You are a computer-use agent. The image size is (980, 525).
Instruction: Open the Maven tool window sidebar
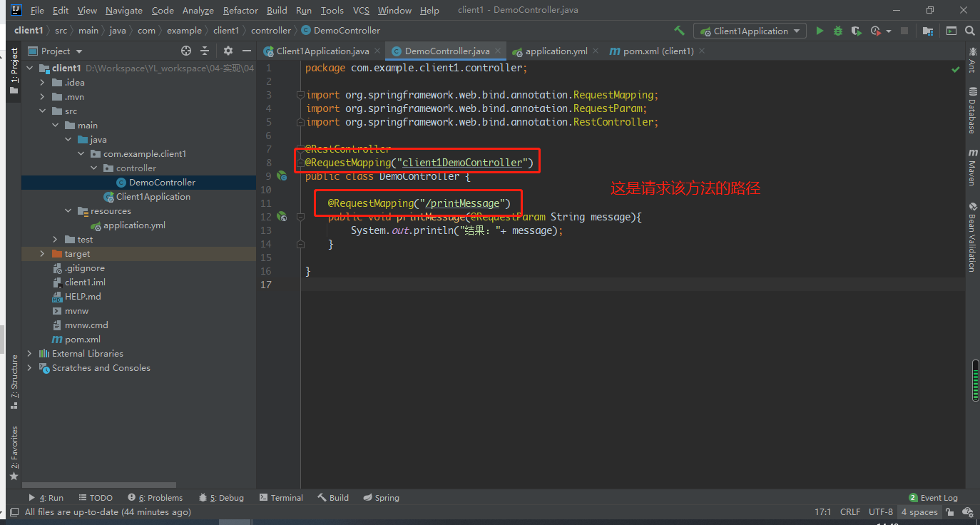pyautogui.click(x=973, y=167)
